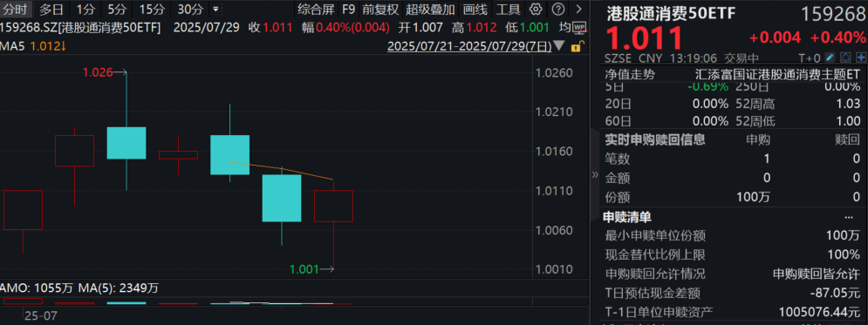Click the 1.026 high candlestick bar
The height and width of the screenshot is (325, 868).
click(126, 143)
